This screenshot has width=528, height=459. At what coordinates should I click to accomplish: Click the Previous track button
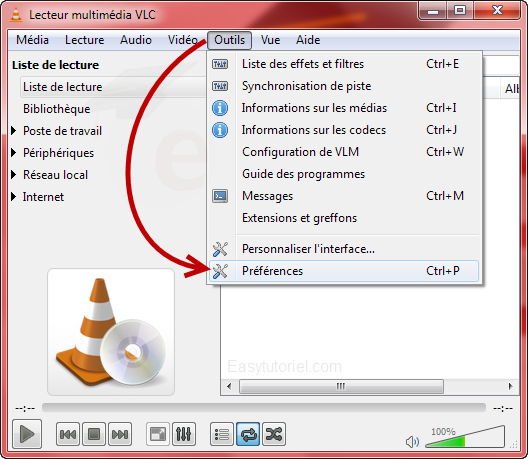pos(68,434)
